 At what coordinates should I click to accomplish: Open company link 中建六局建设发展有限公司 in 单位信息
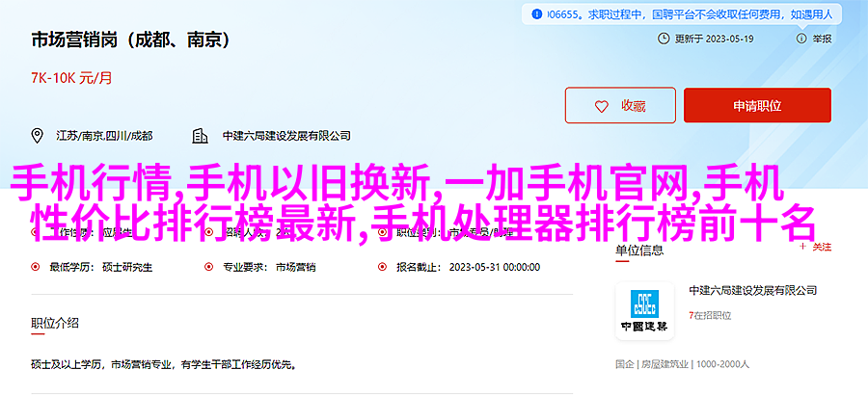pos(753,290)
